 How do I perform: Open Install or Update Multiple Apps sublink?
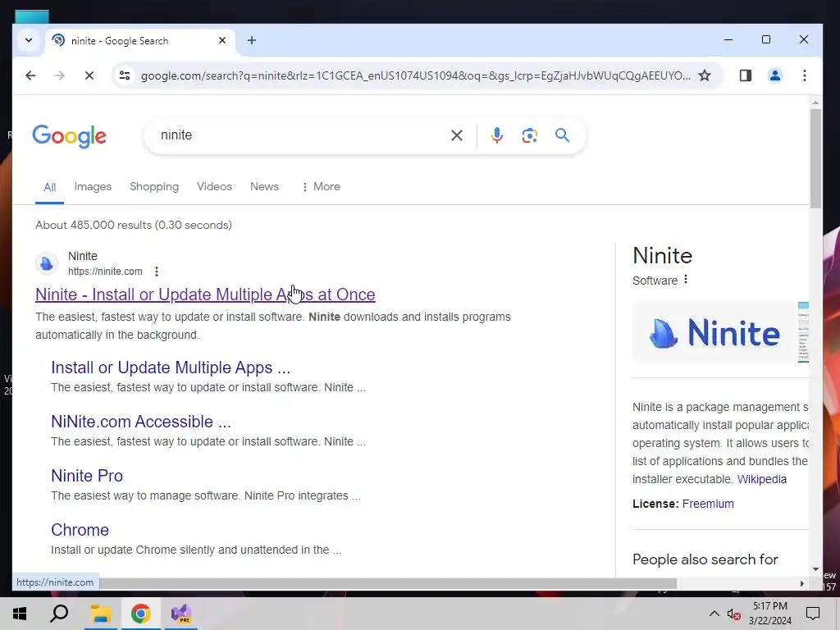(x=171, y=367)
